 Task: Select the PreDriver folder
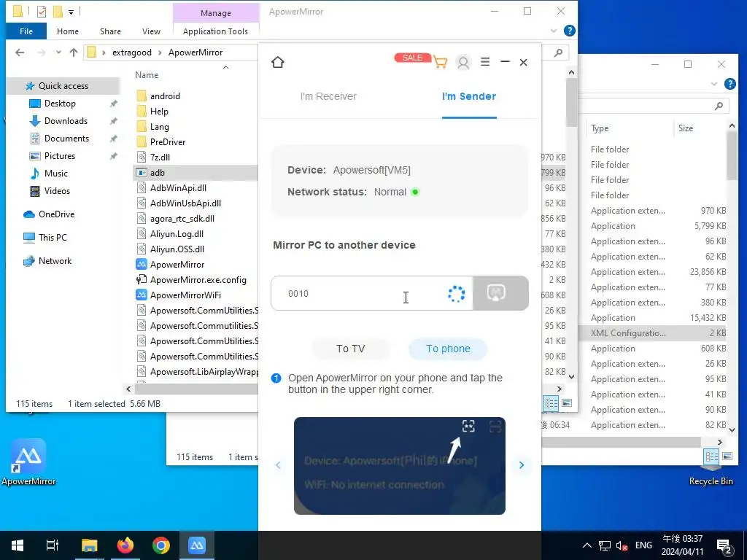(168, 142)
